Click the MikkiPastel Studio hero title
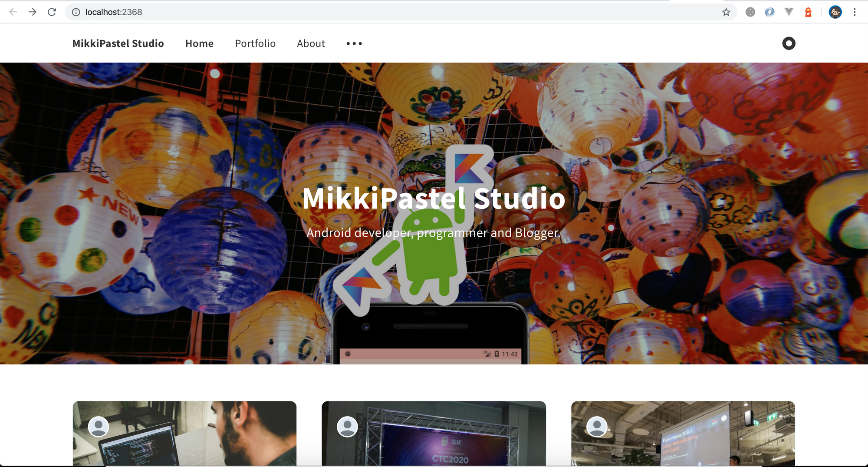Screen dimensions: 868x467 [x=434, y=198]
